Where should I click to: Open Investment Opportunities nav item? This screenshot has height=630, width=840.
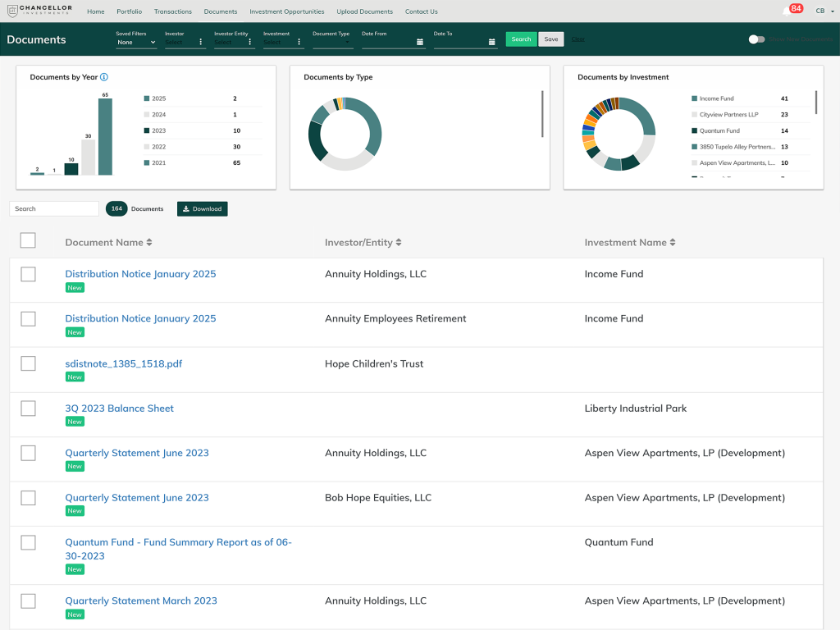tap(286, 11)
